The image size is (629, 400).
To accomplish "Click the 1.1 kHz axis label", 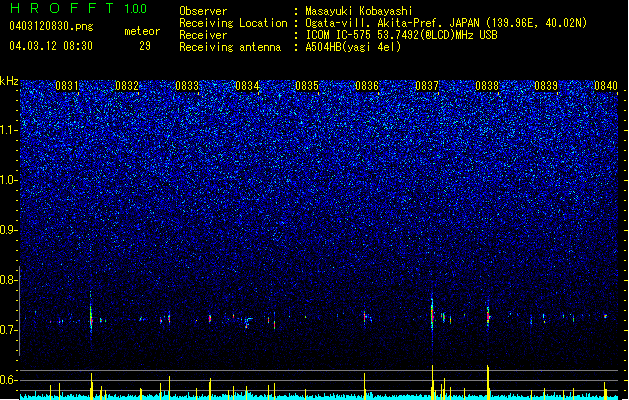I will click(x=8, y=130).
